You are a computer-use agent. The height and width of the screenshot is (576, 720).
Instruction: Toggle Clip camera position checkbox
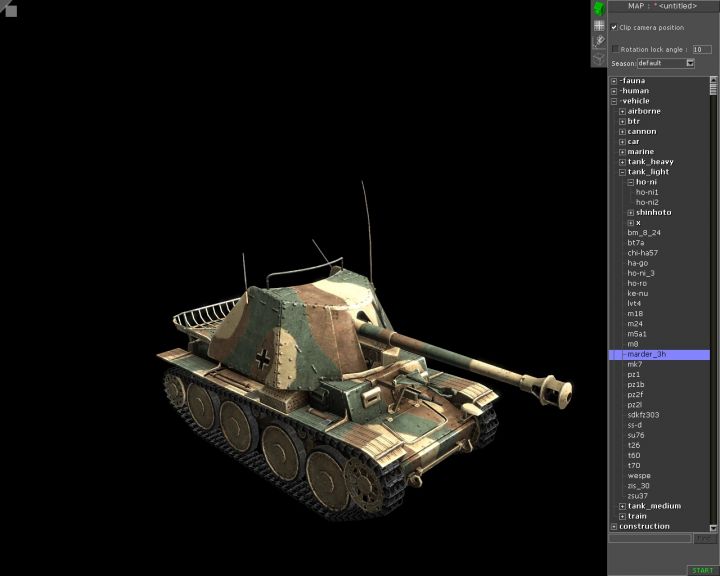pos(614,27)
